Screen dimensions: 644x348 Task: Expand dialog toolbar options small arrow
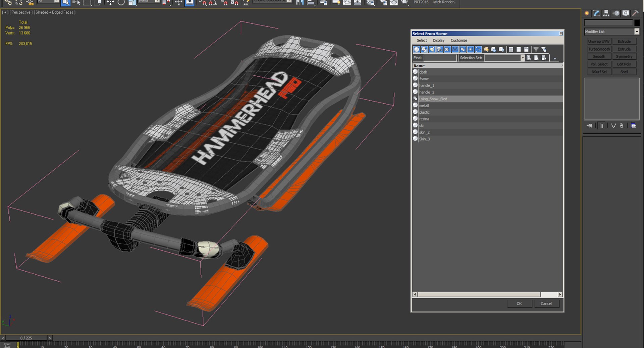pos(555,58)
